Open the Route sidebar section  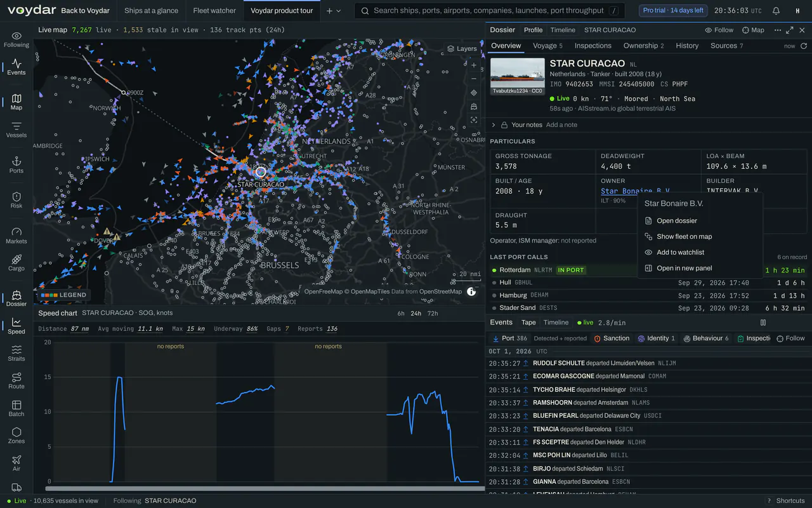coord(16,381)
